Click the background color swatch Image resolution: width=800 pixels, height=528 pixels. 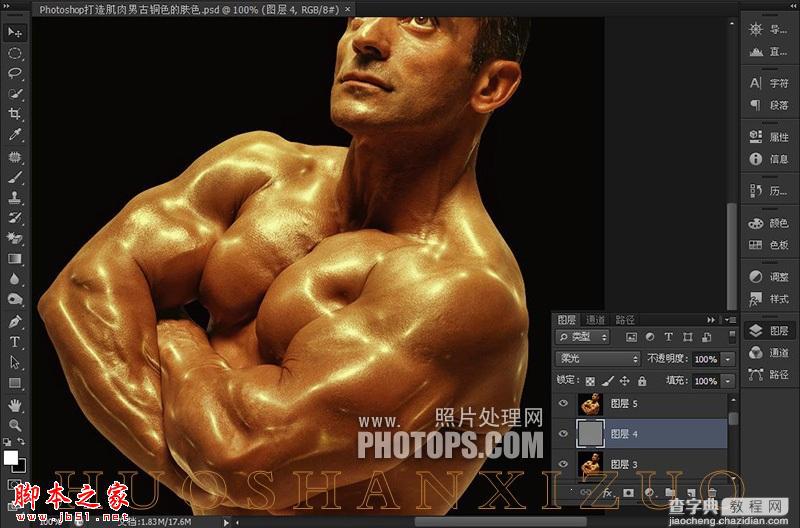pyautogui.click(x=21, y=467)
